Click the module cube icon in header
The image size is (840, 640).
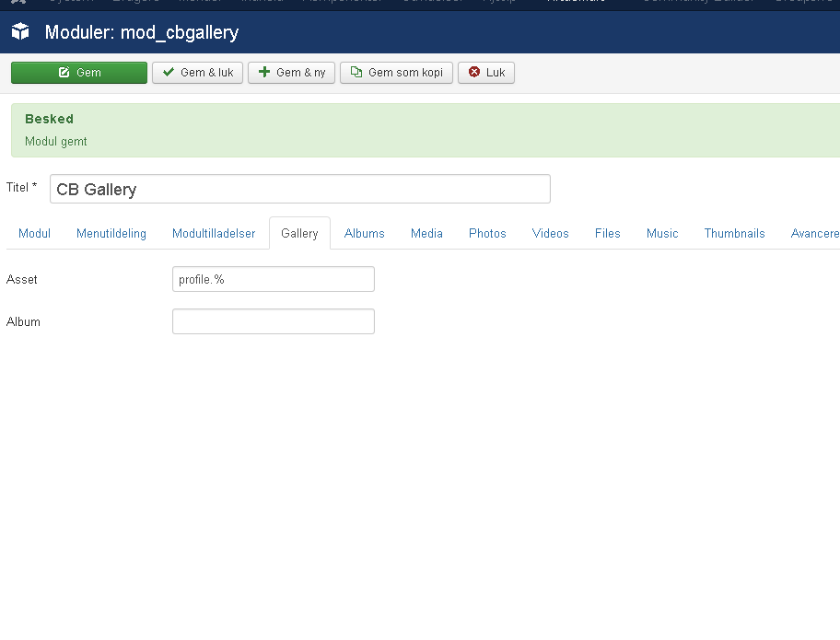click(20, 31)
